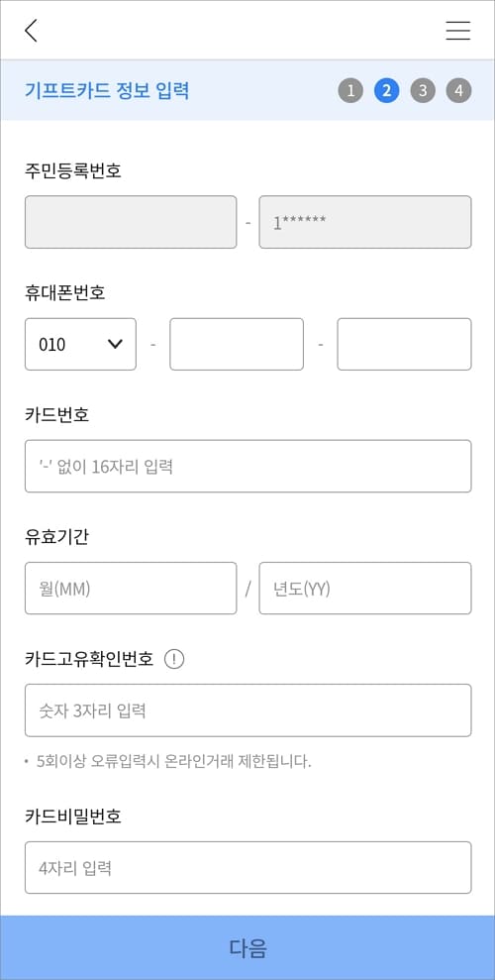Image resolution: width=495 pixels, height=980 pixels.
Task: Select step 4 circle indicator
Action: pos(458,90)
